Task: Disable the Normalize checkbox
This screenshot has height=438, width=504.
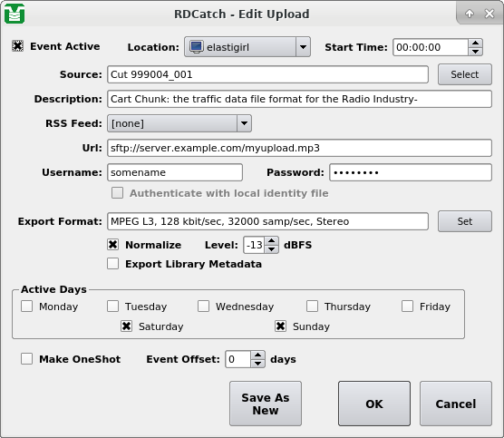Action: (112, 245)
